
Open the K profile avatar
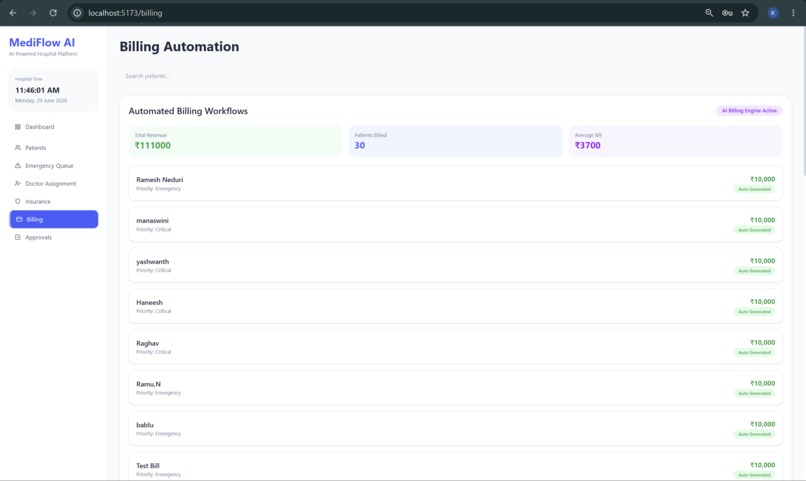click(x=773, y=13)
